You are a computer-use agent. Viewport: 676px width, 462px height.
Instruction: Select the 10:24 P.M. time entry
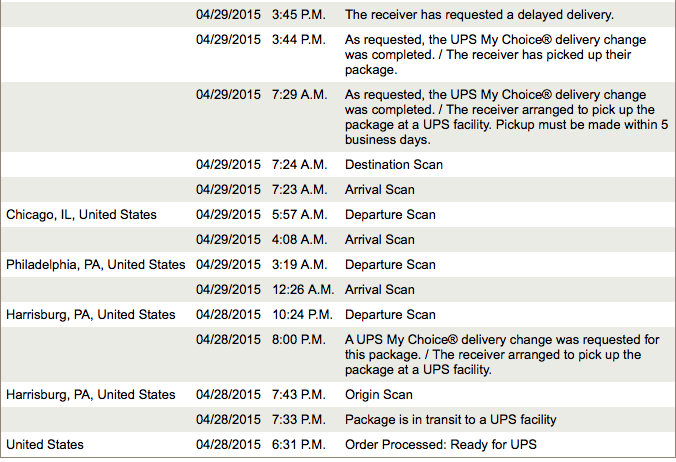[302, 315]
